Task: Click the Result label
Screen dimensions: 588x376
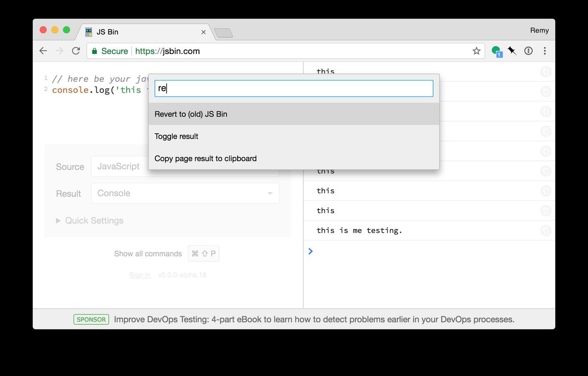Action: [x=69, y=194]
